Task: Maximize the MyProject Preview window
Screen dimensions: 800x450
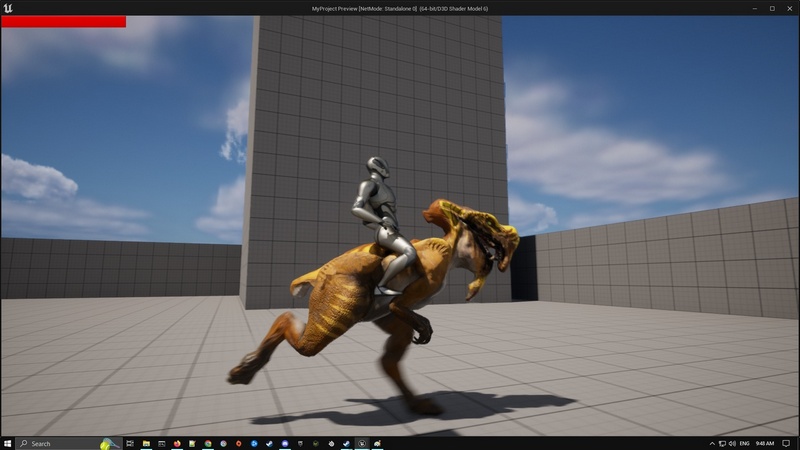Action: click(772, 8)
